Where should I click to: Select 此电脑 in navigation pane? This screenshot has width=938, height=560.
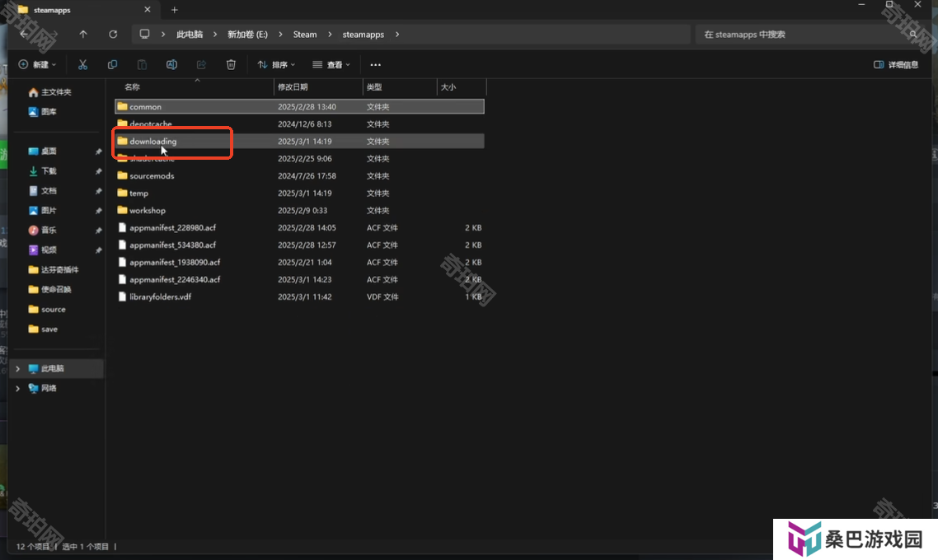click(x=56, y=369)
